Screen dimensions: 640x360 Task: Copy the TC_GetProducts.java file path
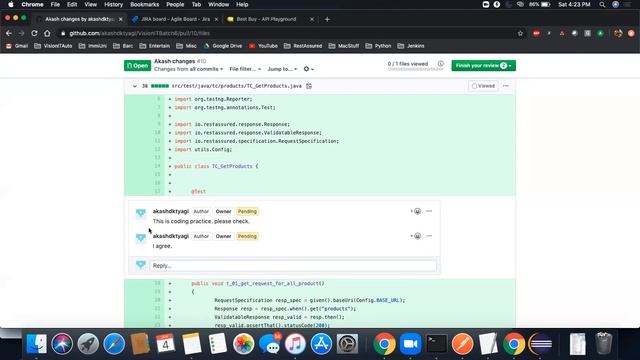[x=309, y=86]
